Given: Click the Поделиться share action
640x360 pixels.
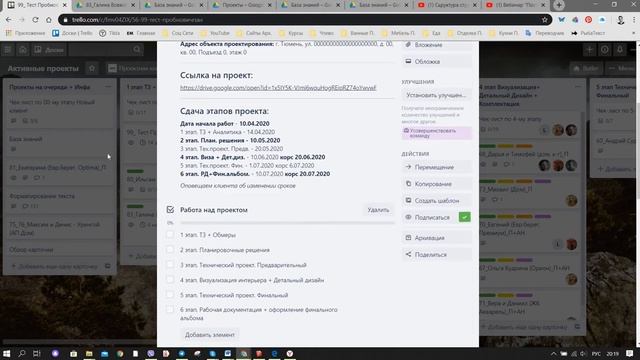Looking at the screenshot, I should (436, 254).
